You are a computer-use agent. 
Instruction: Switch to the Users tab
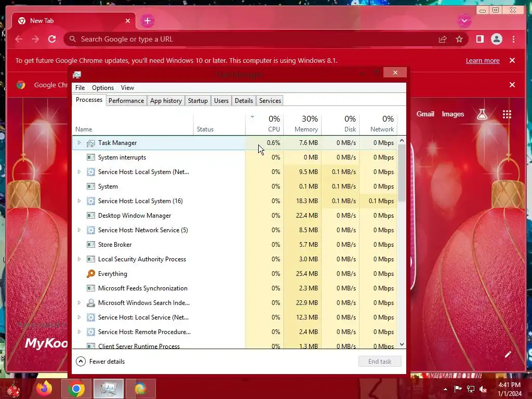tap(221, 101)
